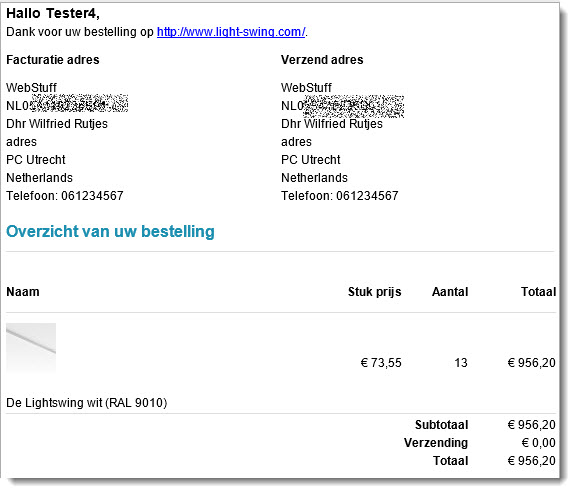
Task: Click the Lightswing product thumbnail image
Action: click(x=31, y=347)
